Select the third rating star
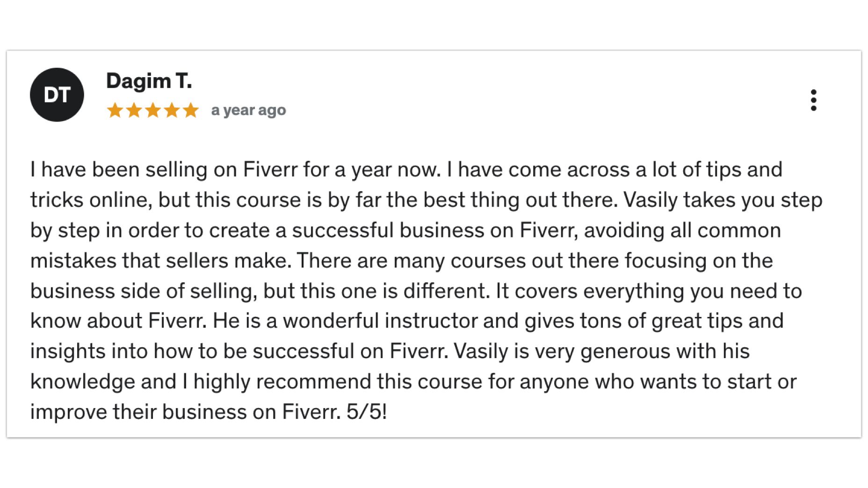Viewport: 868px width, 488px height. (153, 110)
